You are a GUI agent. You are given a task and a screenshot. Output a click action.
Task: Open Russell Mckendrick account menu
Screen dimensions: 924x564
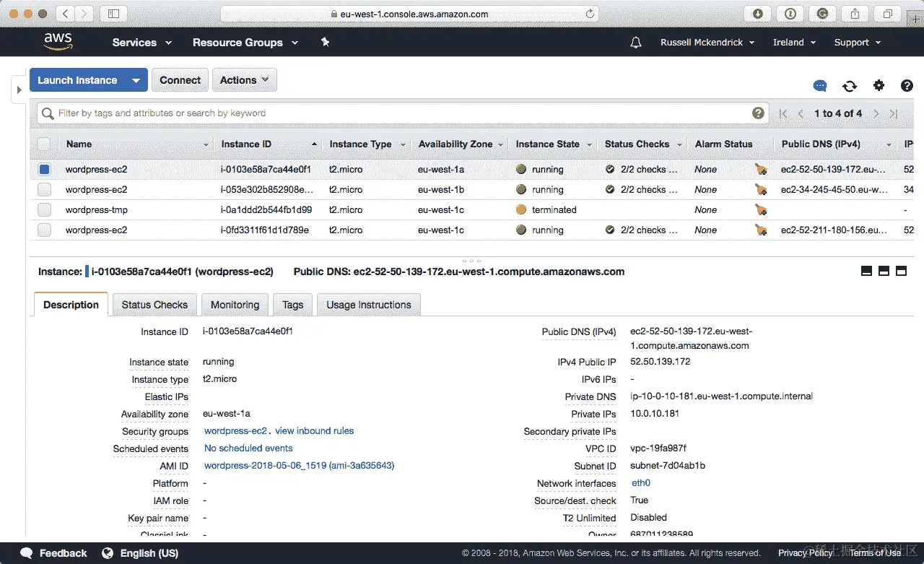pos(707,43)
